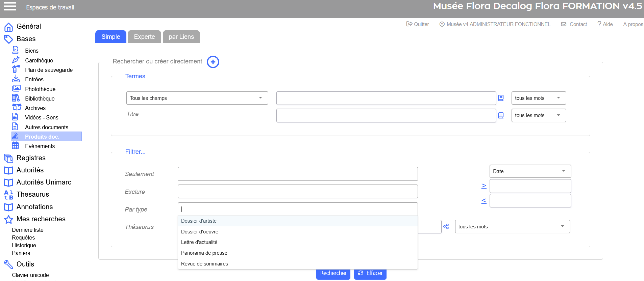Click the Quitter link
Image resolution: width=644 pixels, height=281 pixels.
click(x=418, y=24)
